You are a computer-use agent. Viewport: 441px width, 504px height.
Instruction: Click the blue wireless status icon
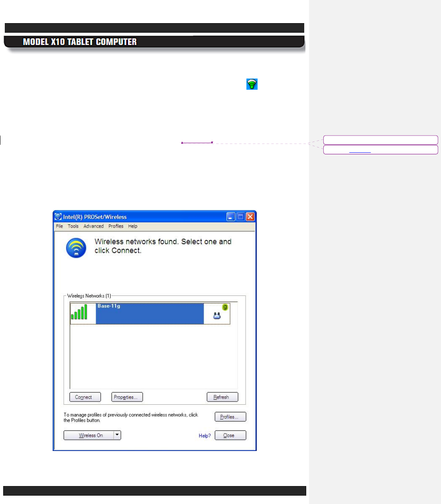(76, 248)
